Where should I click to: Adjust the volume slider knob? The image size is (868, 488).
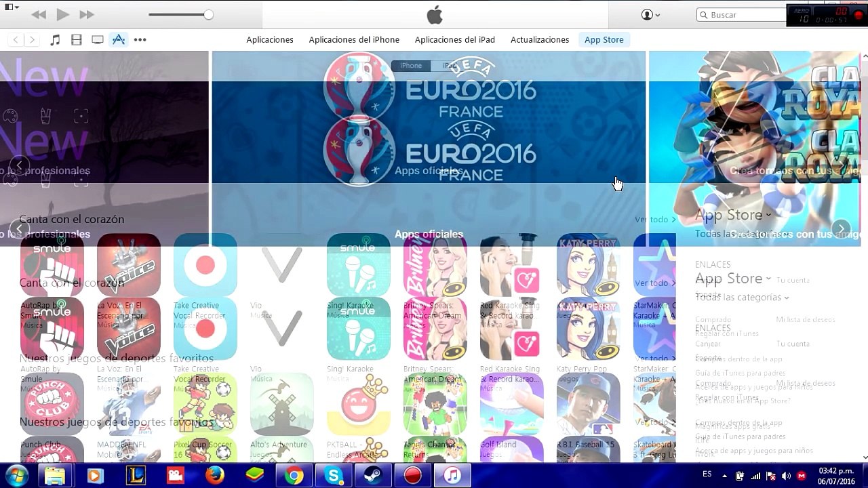[208, 14]
